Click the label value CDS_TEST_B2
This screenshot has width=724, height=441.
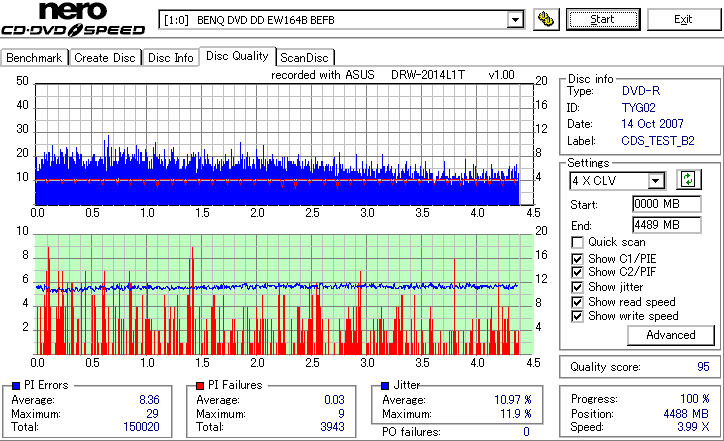658,140
